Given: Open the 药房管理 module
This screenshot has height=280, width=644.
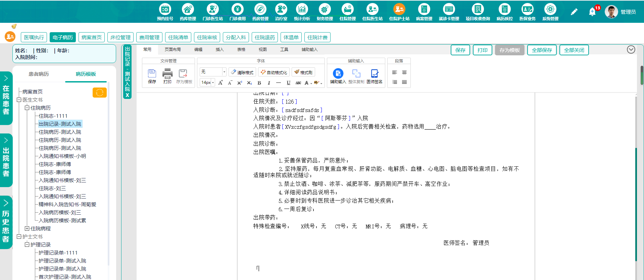Looking at the screenshot, I should click(x=260, y=12).
